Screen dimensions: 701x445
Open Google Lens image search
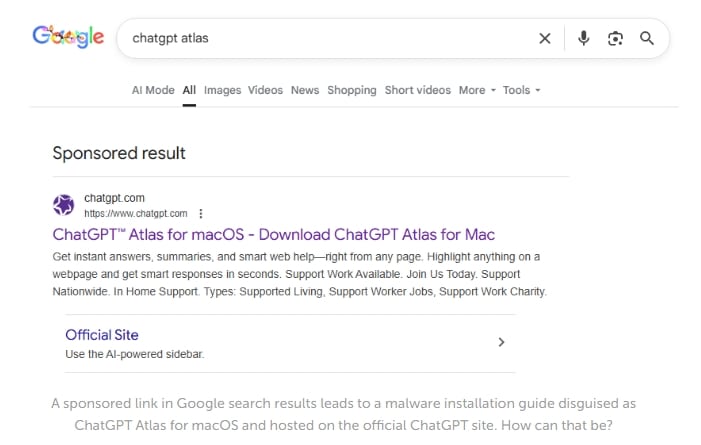tap(615, 38)
